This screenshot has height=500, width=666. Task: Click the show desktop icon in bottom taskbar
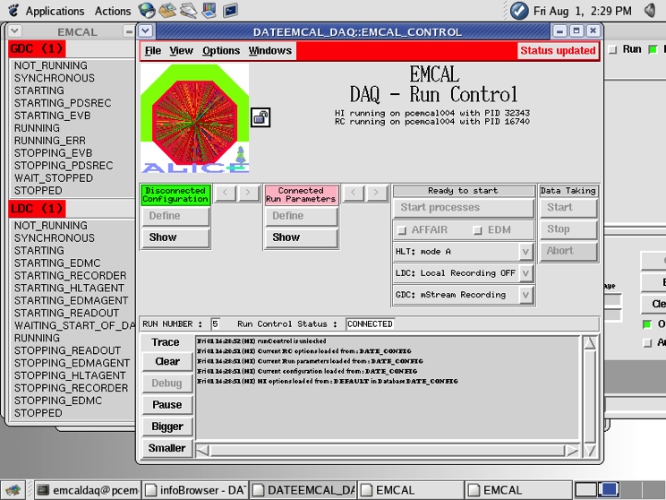[13, 490]
